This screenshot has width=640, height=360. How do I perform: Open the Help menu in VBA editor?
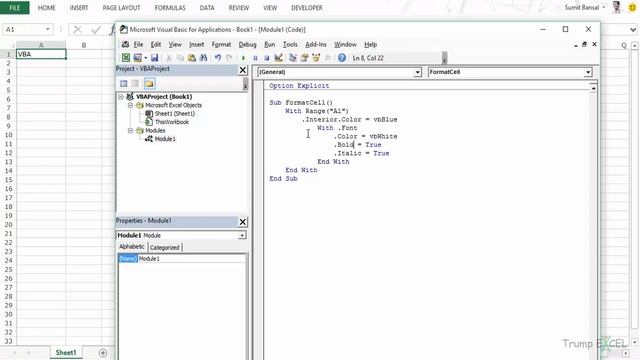(x=371, y=44)
